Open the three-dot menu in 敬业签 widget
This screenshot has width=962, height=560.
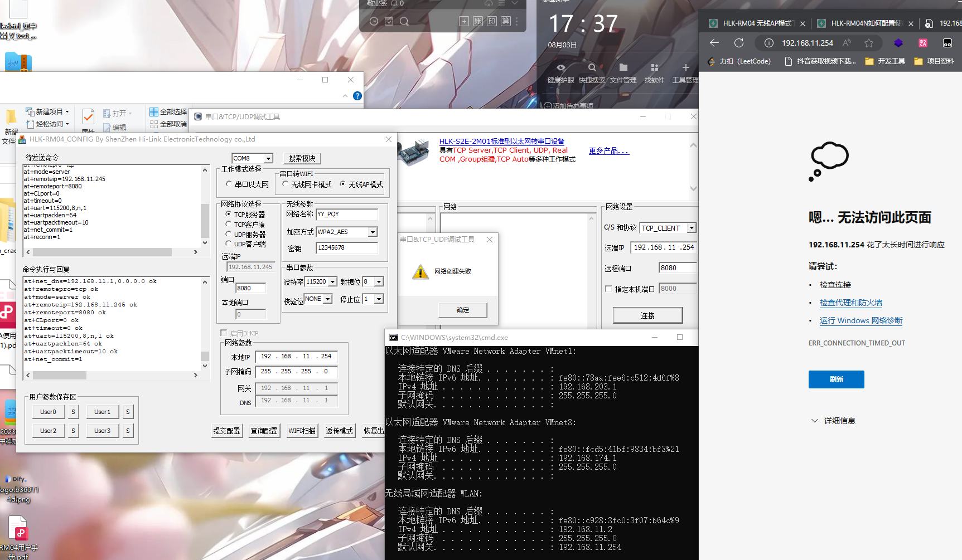tap(517, 21)
